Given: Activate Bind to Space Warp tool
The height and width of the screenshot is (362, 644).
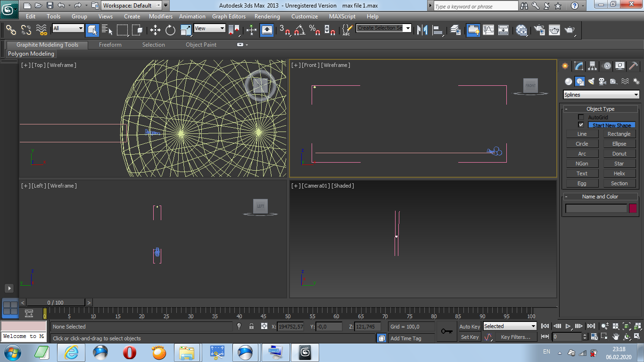Looking at the screenshot, I should click(41, 30).
